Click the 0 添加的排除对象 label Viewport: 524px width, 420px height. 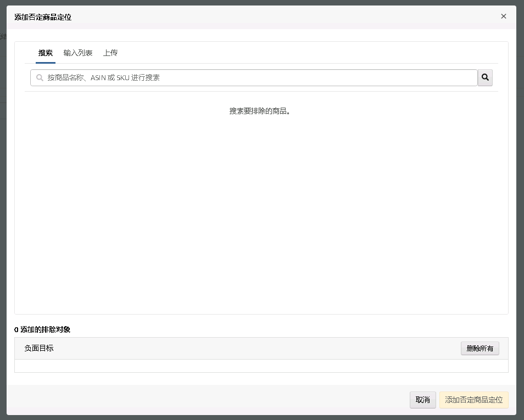click(x=42, y=329)
